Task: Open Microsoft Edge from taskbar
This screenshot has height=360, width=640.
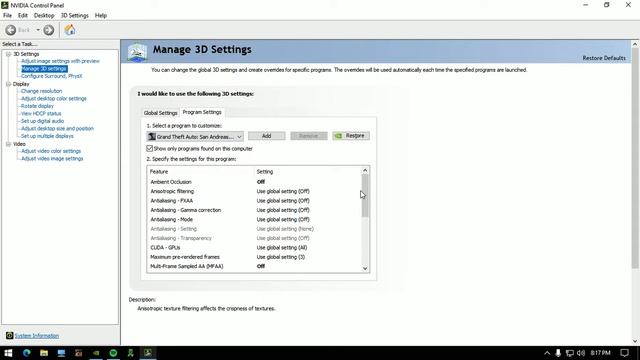Action: click(27, 353)
